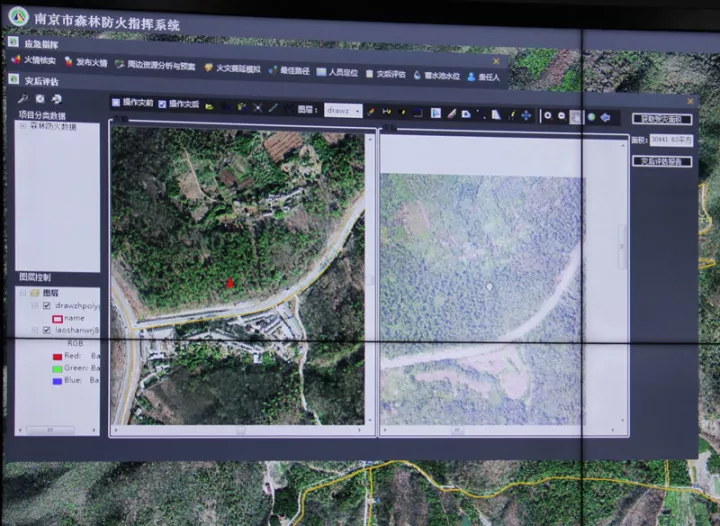This screenshot has width=720, height=526.
Task: Click the wrench icon in 灾后评估 panel
Action: pyautogui.click(x=23, y=100)
